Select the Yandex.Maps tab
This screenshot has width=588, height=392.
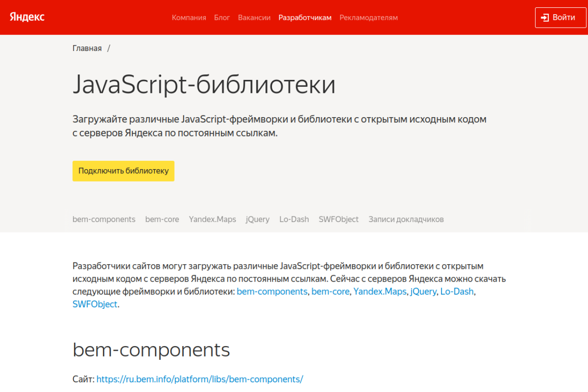coord(212,219)
